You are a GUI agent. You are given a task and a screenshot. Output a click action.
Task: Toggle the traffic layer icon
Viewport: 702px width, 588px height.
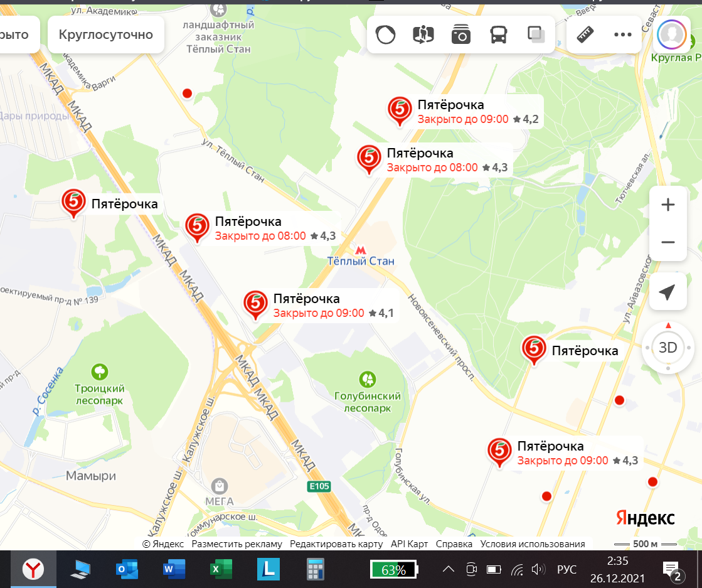tap(385, 35)
